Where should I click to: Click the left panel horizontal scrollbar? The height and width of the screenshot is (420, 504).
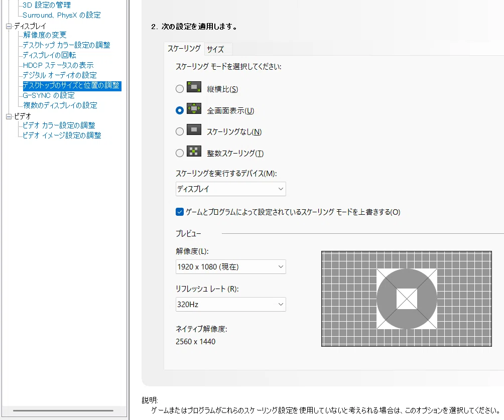point(63,410)
